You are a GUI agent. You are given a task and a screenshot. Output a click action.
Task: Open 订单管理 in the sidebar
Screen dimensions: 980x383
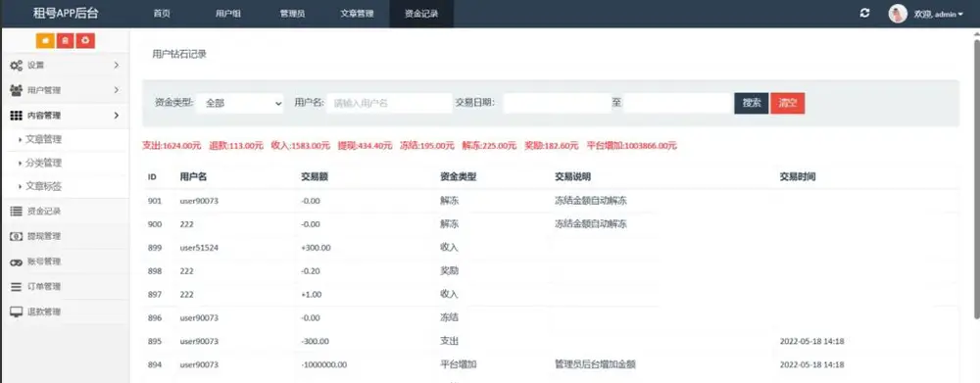pos(44,287)
